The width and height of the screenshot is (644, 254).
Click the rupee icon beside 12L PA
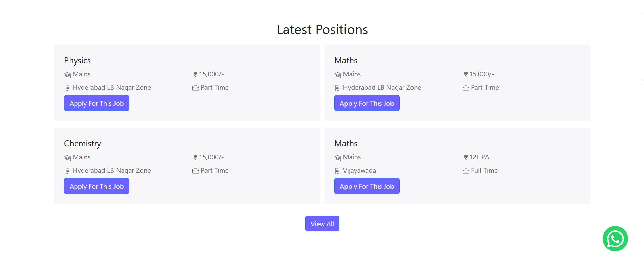coord(466,158)
